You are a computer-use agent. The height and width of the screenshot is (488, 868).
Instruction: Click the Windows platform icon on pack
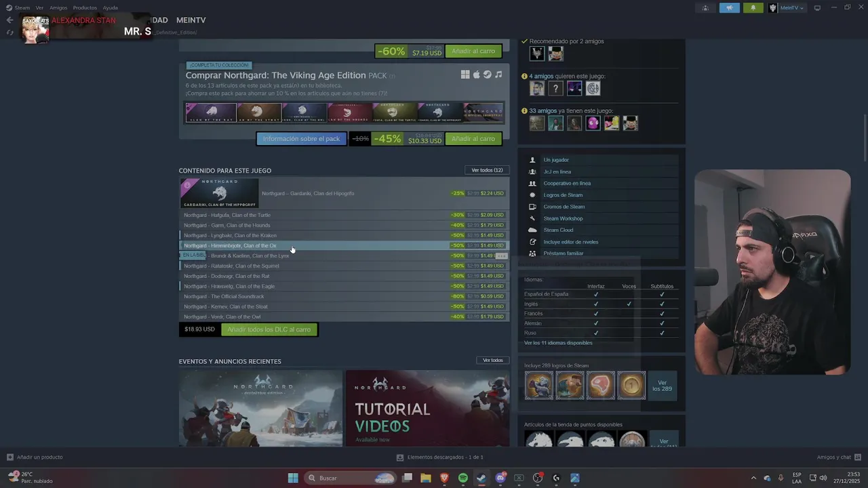pyautogui.click(x=465, y=75)
